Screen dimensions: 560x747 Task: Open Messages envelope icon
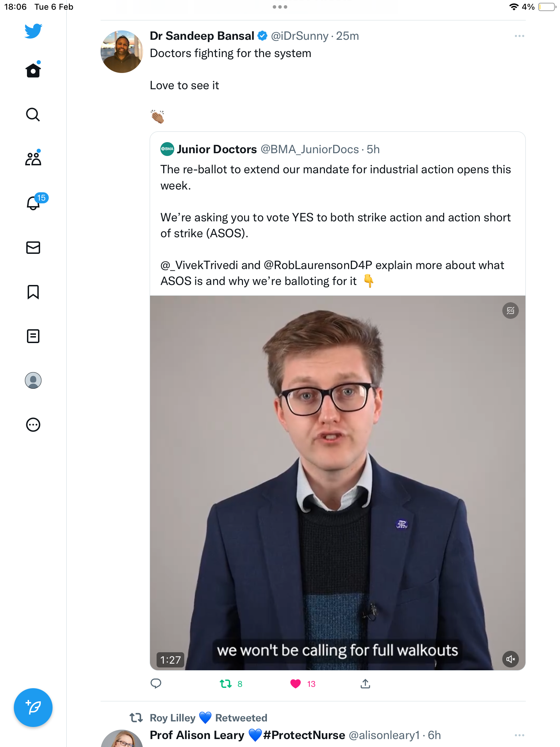33,248
